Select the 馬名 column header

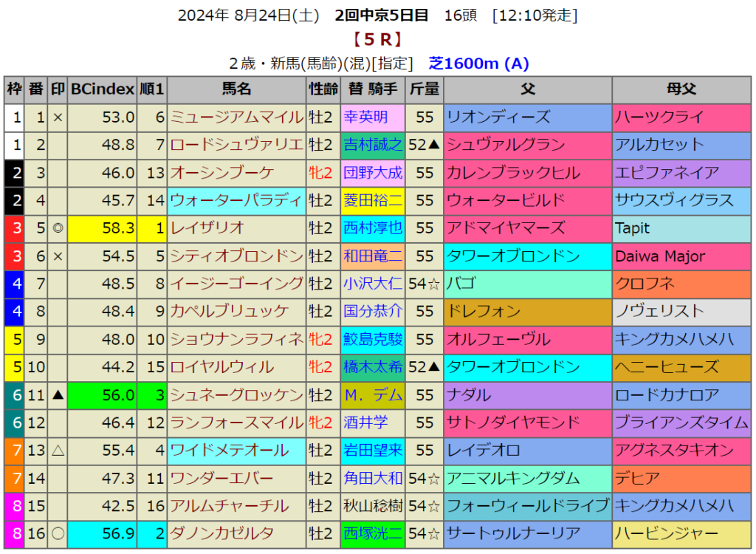pos(236,89)
